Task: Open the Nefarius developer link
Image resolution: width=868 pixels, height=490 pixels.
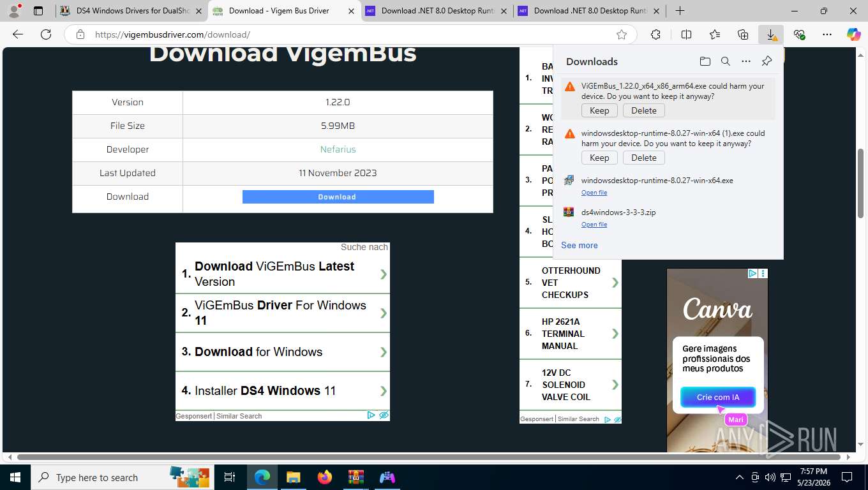Action: [338, 149]
